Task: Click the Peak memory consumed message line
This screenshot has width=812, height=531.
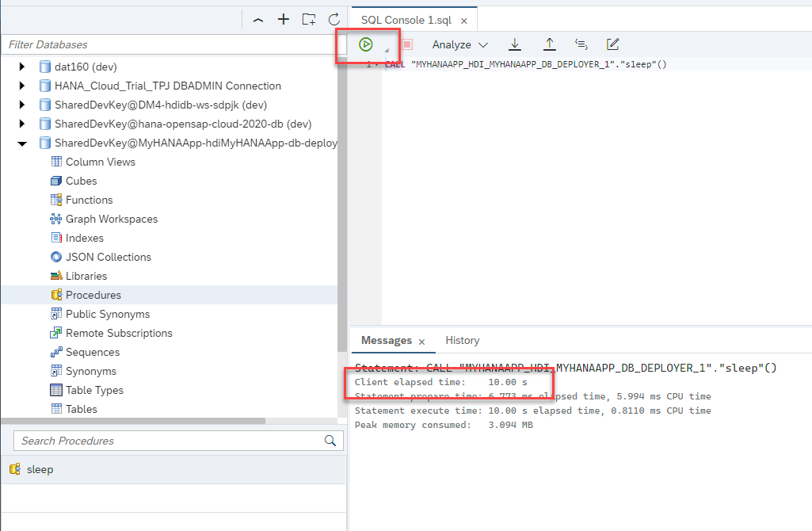Action: (444, 425)
